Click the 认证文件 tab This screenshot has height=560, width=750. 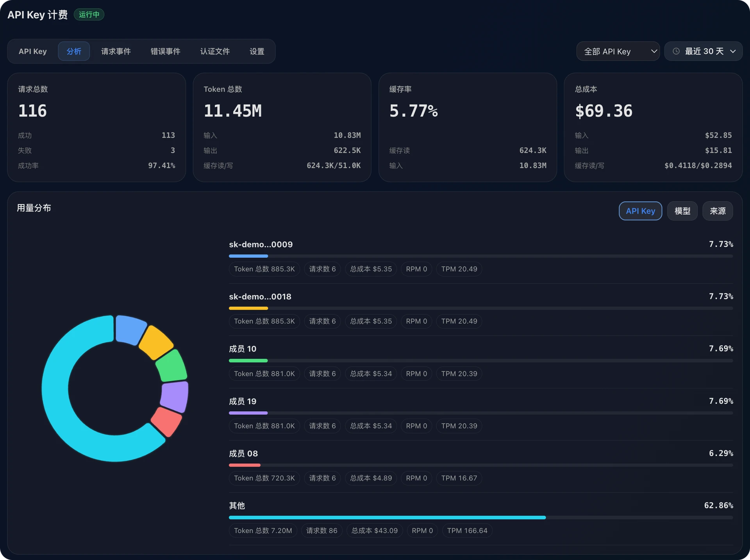pos(215,51)
